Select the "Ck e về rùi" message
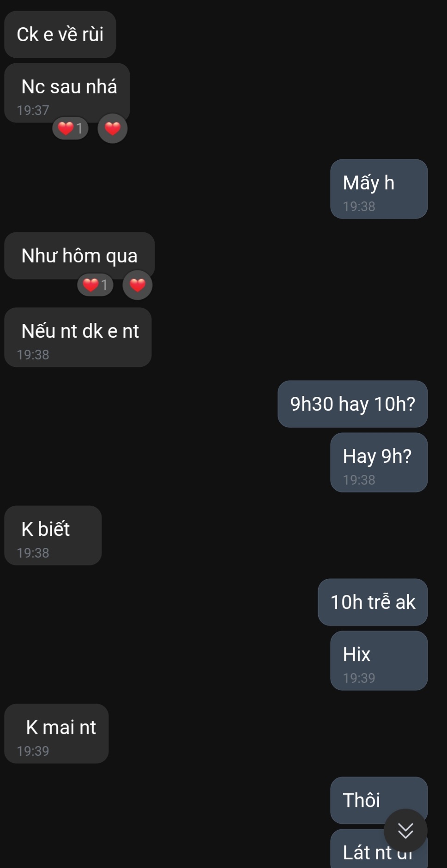Screen dimensions: 447x868 (60, 35)
